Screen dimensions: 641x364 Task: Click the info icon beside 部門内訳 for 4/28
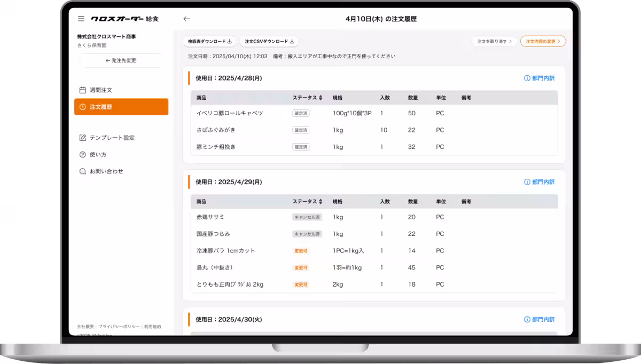tap(528, 77)
